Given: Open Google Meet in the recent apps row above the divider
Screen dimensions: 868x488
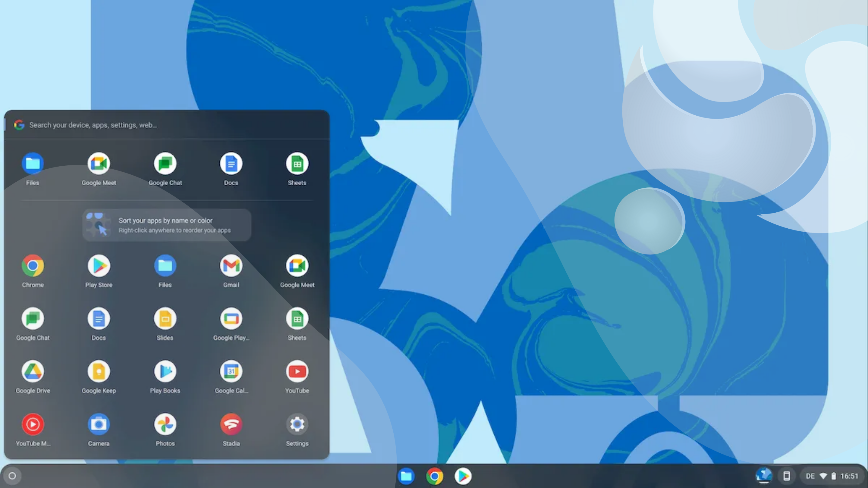Looking at the screenshot, I should [99, 164].
